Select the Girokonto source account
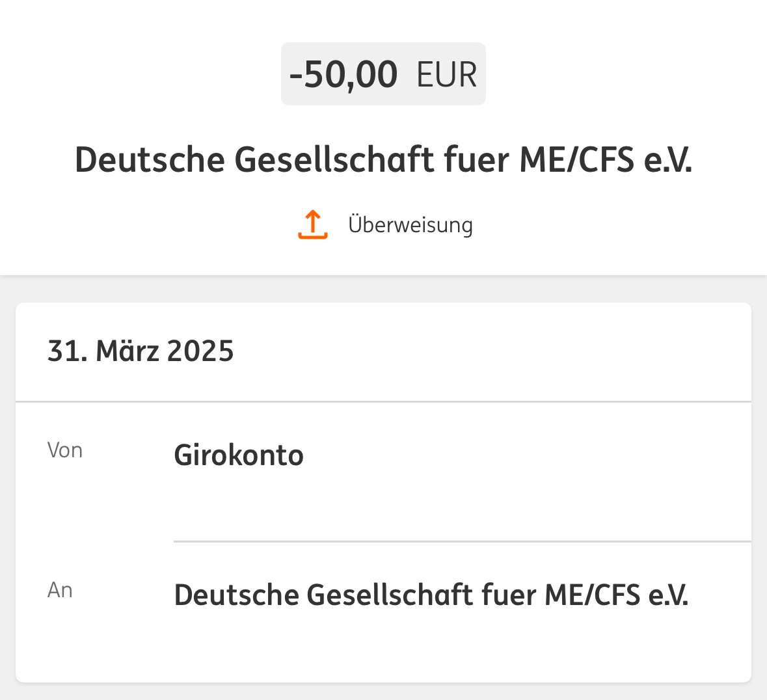The width and height of the screenshot is (767, 700). point(239,455)
